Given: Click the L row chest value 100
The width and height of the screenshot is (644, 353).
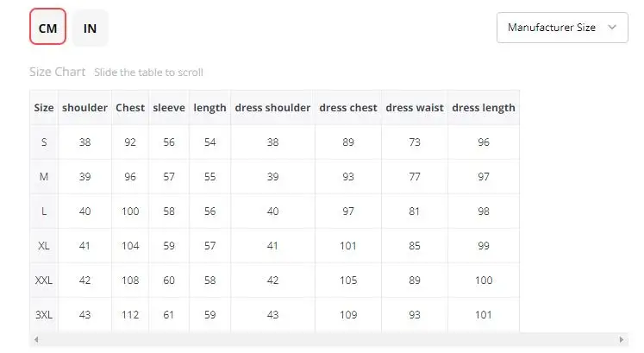Looking at the screenshot, I should coord(130,211).
